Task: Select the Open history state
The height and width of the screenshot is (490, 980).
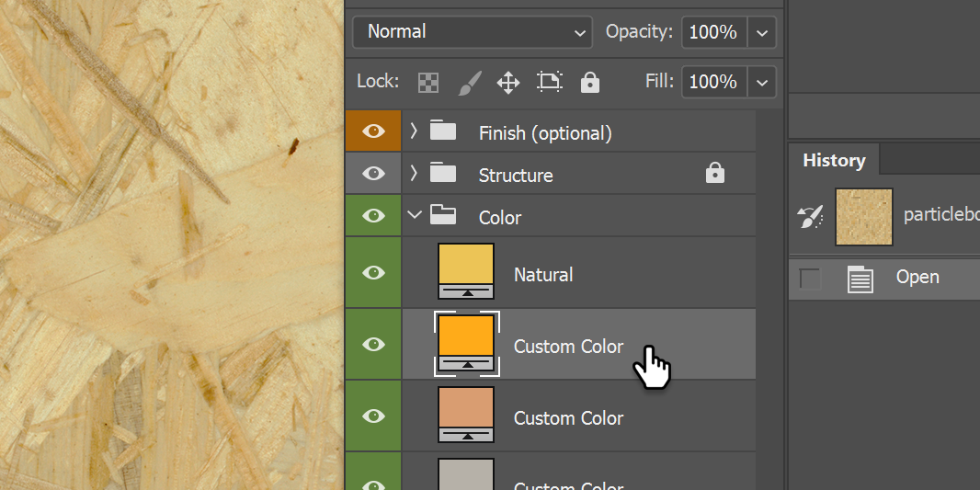Action: (x=884, y=279)
